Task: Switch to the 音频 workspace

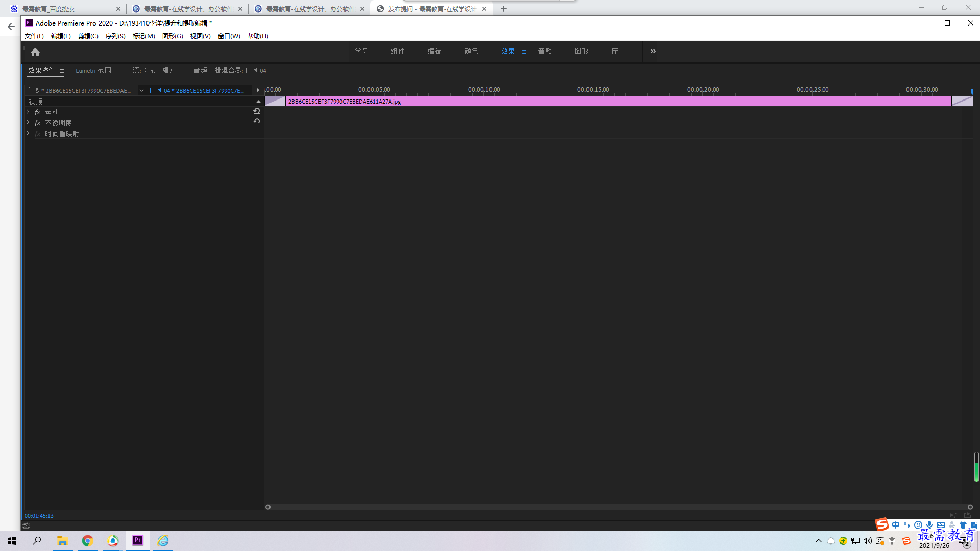Action: 545,51
